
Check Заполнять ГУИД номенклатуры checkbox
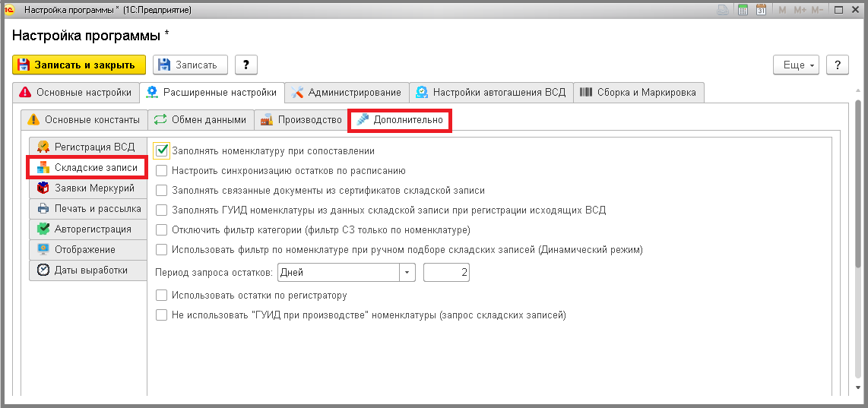click(x=161, y=210)
